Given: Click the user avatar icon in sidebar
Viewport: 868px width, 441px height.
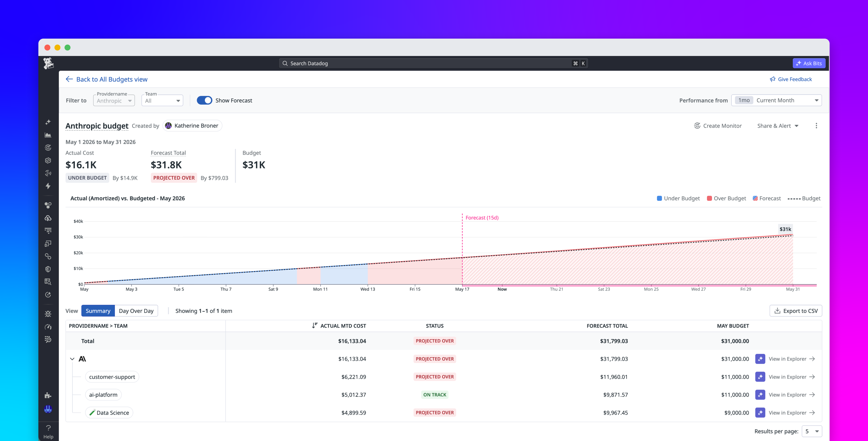Looking at the screenshot, I should (x=48, y=409).
